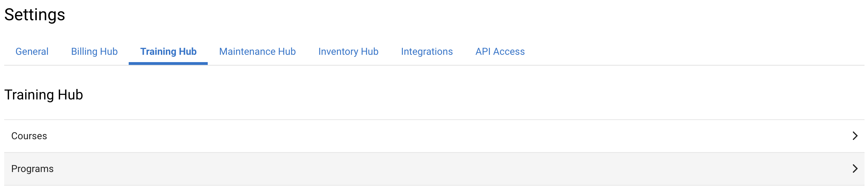View the API Access tab

[x=500, y=52]
